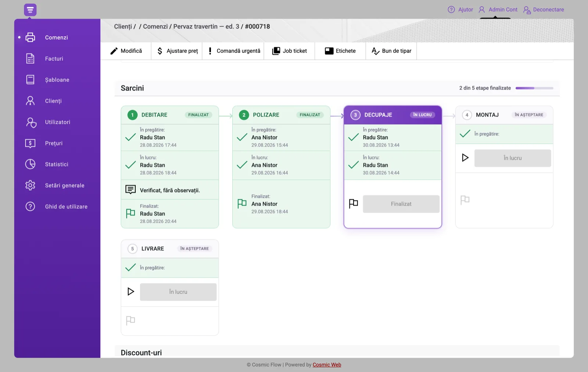Click the Setări generale gear icon
This screenshot has height=372, width=588.
coord(30,185)
